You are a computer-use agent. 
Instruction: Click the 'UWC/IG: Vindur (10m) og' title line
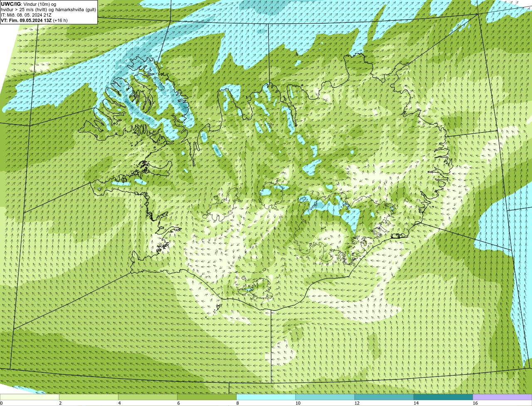pos(29,4)
